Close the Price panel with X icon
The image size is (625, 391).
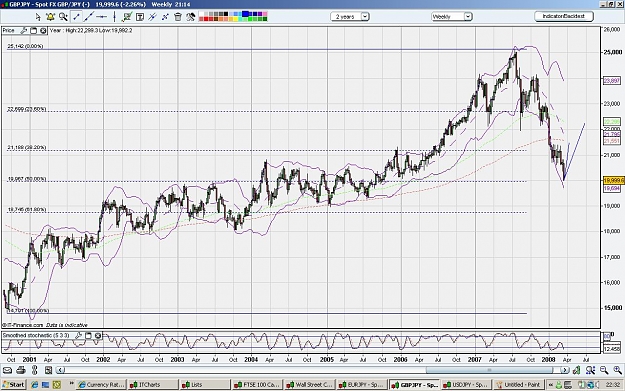tap(43, 30)
